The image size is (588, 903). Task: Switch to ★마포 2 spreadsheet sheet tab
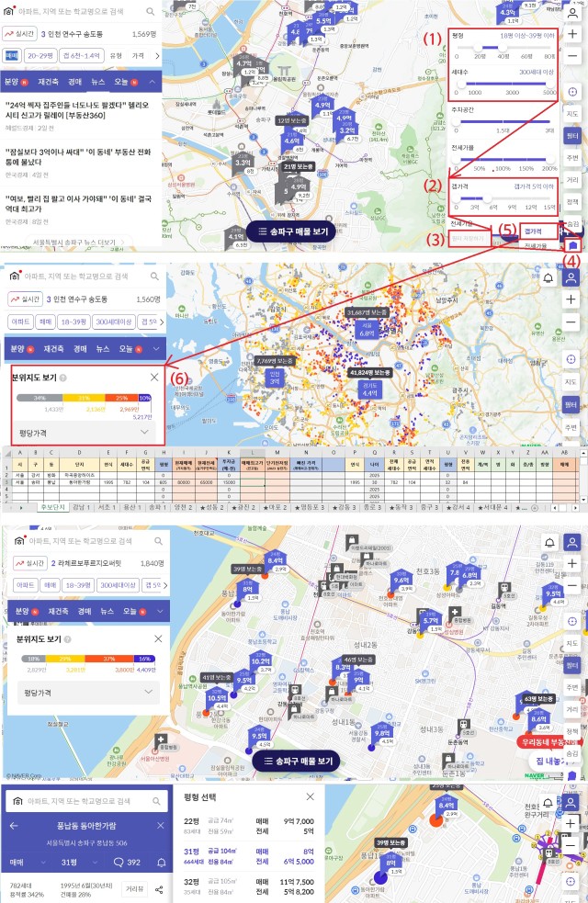pos(276,507)
